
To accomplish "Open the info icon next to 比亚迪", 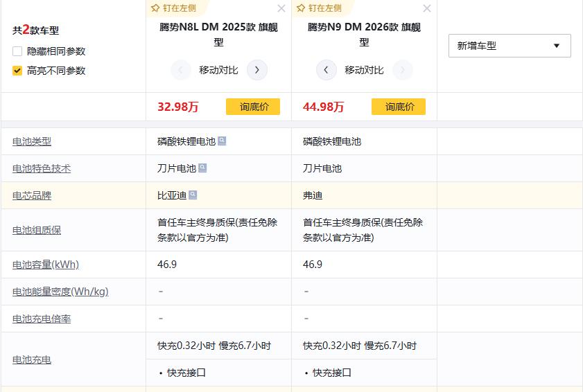I will (x=193, y=195).
